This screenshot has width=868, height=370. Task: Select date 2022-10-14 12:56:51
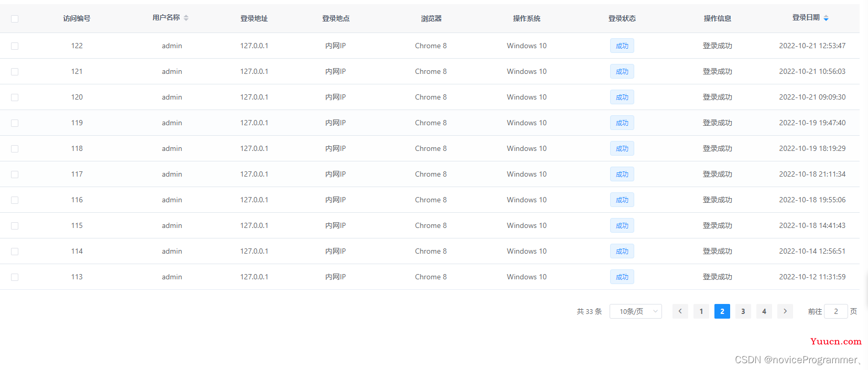click(812, 251)
